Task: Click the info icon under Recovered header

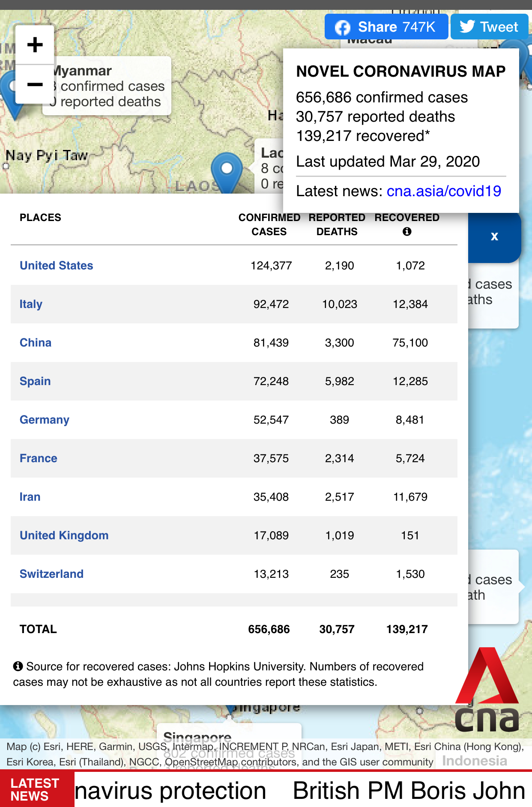Action: [406, 232]
